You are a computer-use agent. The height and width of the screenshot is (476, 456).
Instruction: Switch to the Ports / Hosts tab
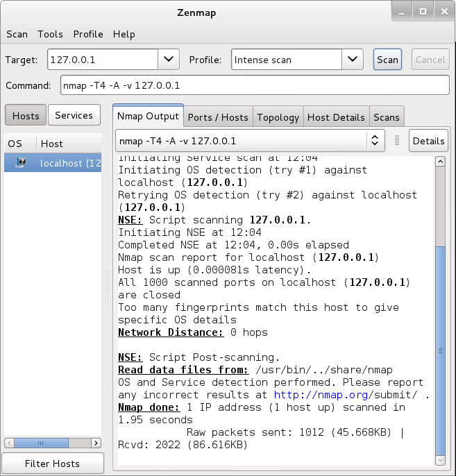click(x=218, y=117)
